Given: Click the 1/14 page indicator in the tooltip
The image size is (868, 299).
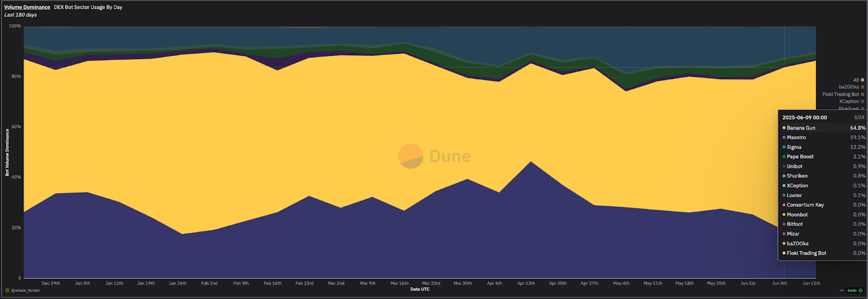Looking at the screenshot, I should point(859,118).
